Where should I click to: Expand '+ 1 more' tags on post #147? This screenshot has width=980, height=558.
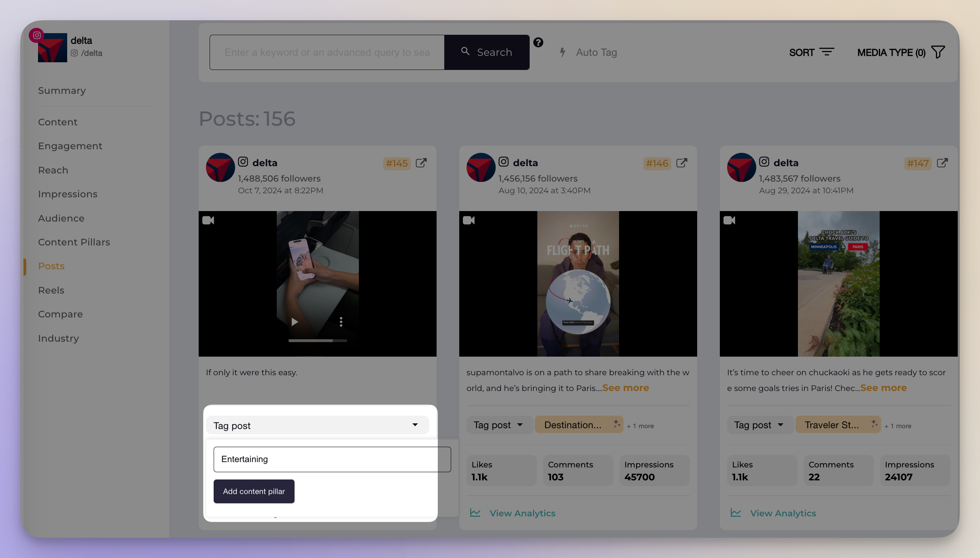pos(898,426)
